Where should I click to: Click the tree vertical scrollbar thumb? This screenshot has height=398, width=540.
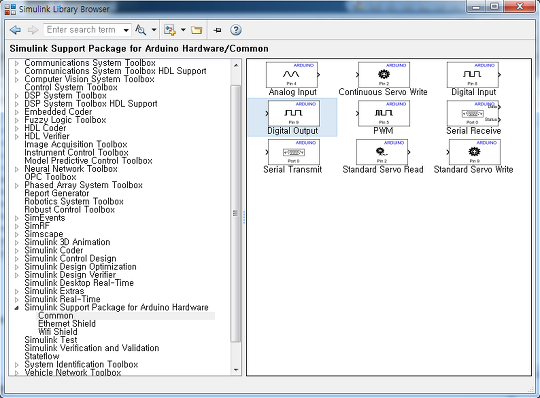point(236,213)
